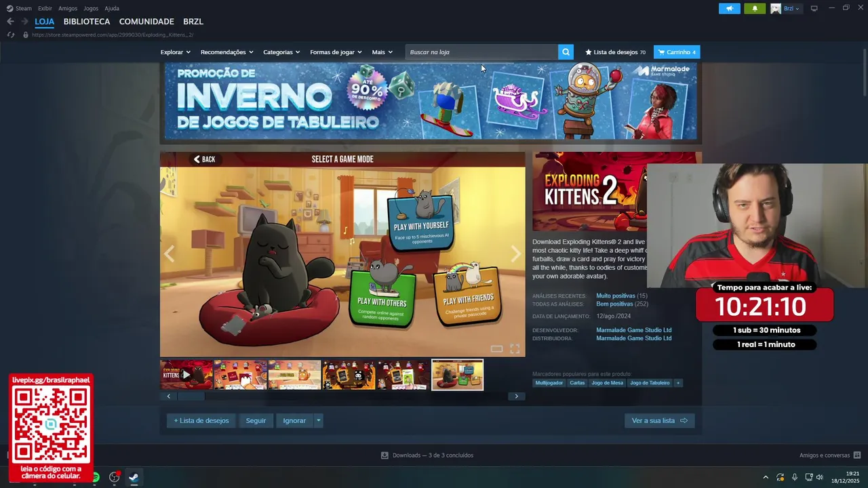Select the fifth screenshot thumbnail

point(403,375)
